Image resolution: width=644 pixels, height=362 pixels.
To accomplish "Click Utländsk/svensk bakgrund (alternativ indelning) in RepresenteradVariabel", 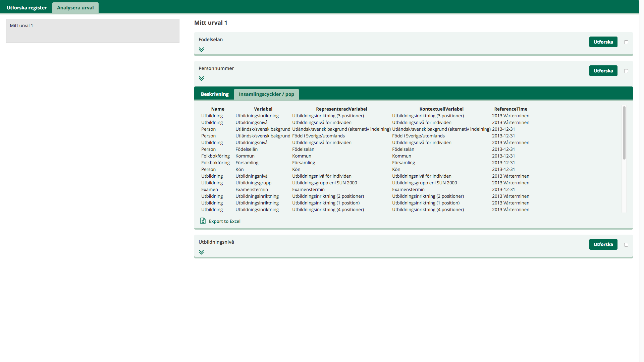I will click(x=341, y=129).
